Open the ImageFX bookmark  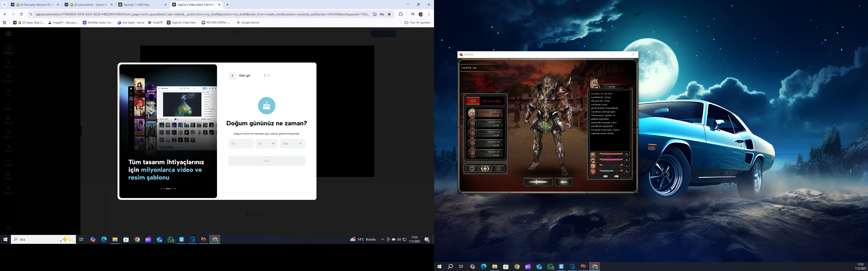[x=63, y=23]
